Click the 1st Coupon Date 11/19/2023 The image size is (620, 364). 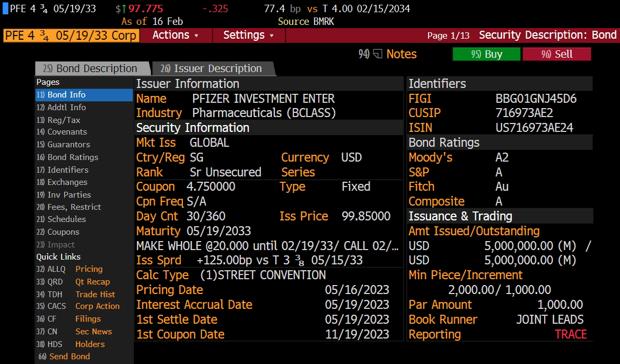[x=357, y=334]
